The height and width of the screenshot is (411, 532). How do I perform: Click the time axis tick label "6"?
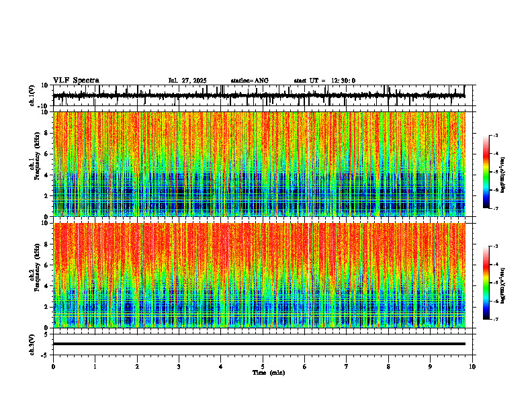(305, 367)
